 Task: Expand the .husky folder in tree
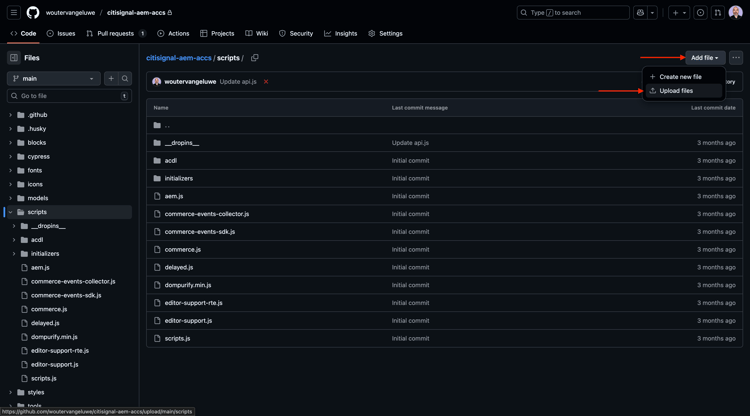(x=11, y=129)
